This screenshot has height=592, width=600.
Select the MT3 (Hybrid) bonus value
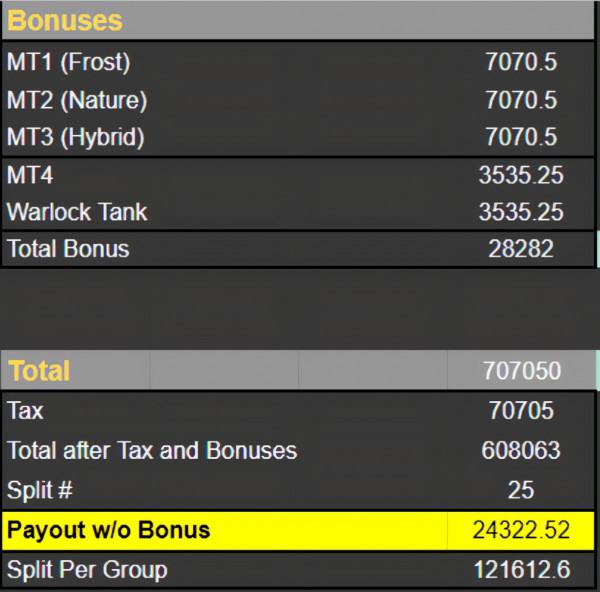click(520, 137)
